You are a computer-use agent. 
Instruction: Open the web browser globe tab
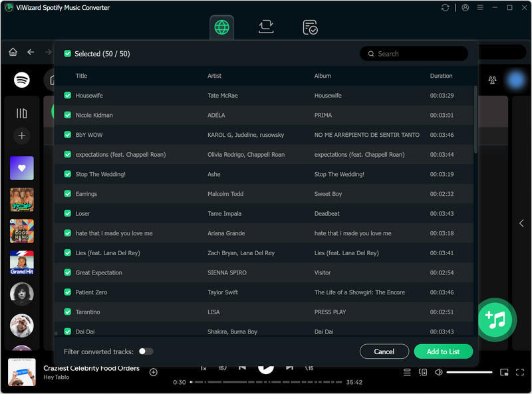click(221, 27)
